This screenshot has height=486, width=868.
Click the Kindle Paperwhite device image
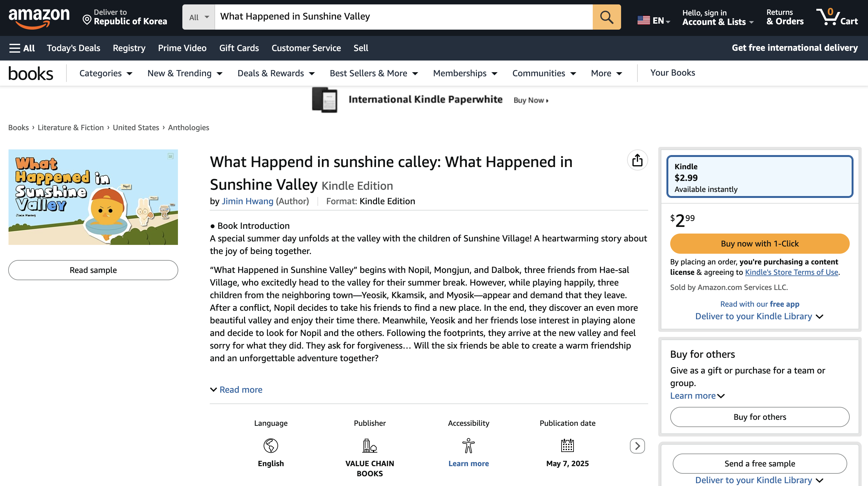click(x=324, y=100)
